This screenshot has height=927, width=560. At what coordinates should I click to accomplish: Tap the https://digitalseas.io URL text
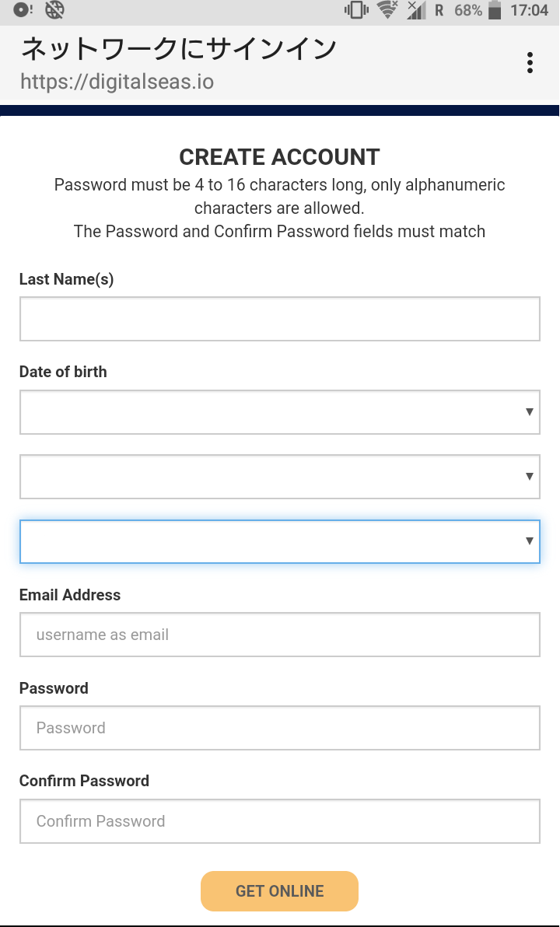(x=117, y=81)
